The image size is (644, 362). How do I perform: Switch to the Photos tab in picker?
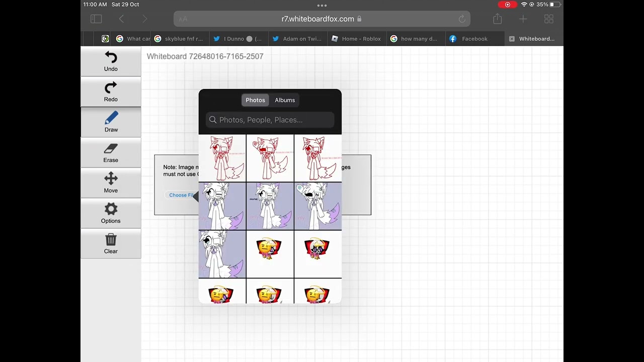255,100
